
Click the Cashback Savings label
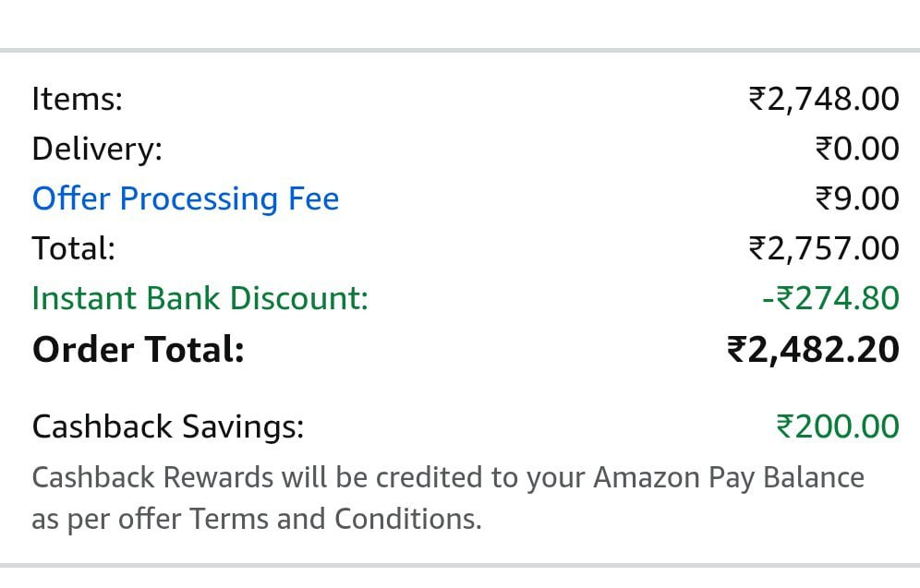[x=167, y=426]
